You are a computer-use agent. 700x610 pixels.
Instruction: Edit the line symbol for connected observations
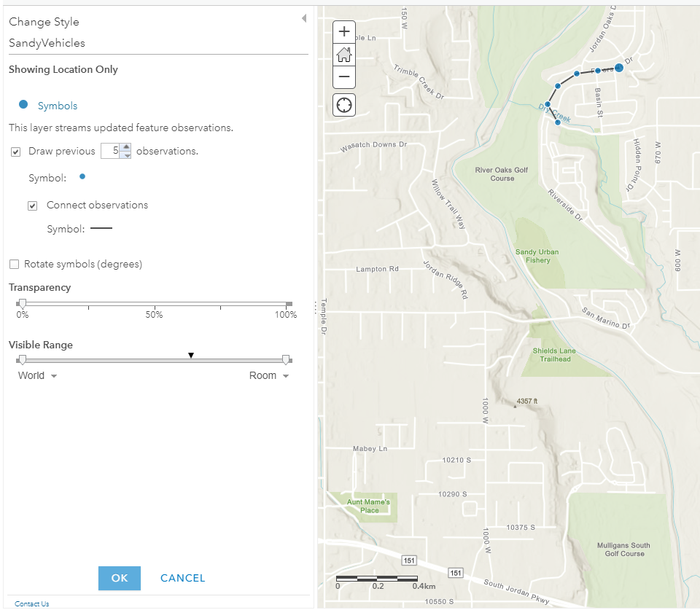(x=101, y=228)
